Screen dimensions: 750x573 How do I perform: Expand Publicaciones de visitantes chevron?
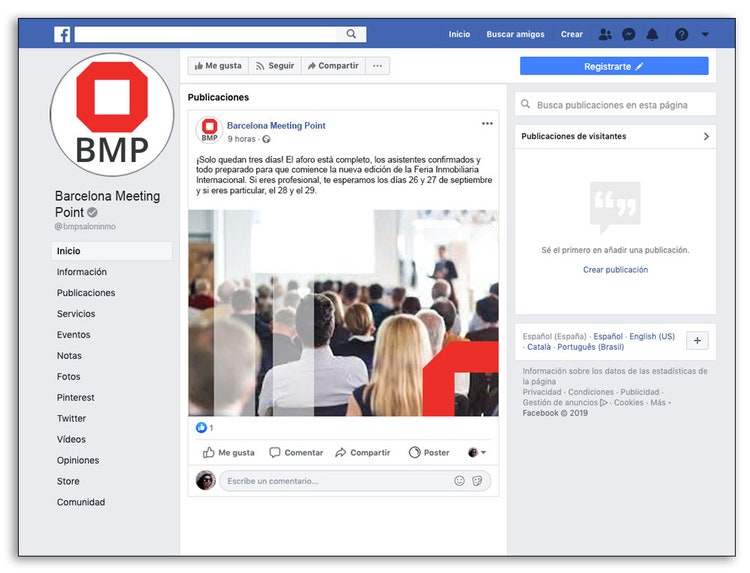706,136
